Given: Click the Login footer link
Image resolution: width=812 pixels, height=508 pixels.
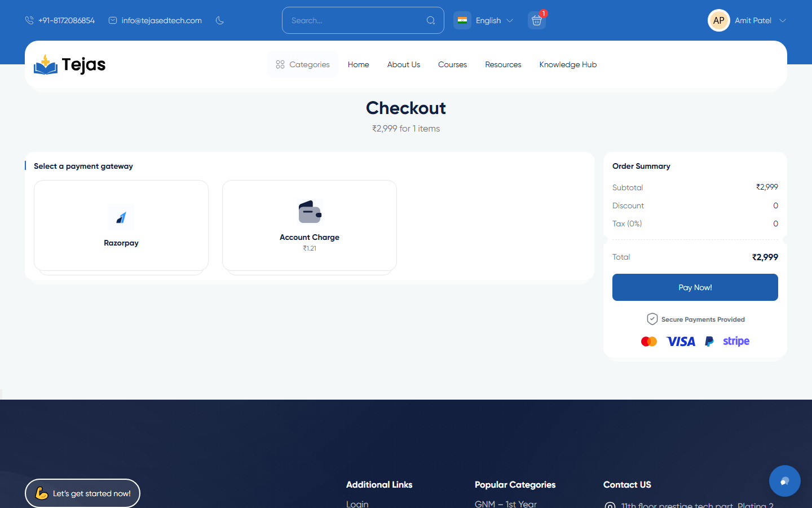Looking at the screenshot, I should [358, 503].
